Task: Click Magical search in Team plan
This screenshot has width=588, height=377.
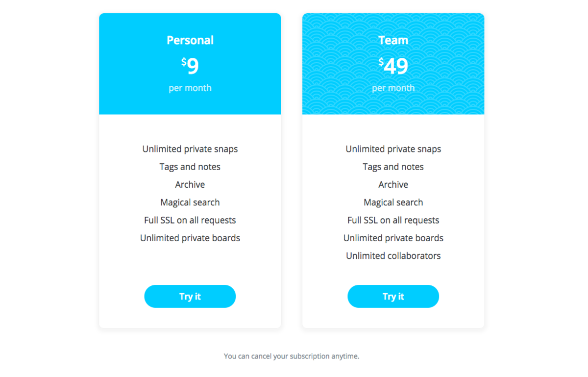Action: 393,202
